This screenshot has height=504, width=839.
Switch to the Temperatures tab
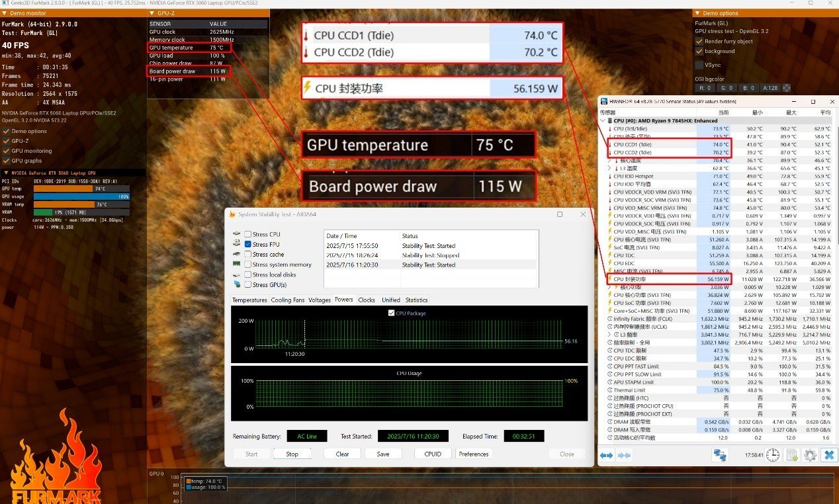250,300
